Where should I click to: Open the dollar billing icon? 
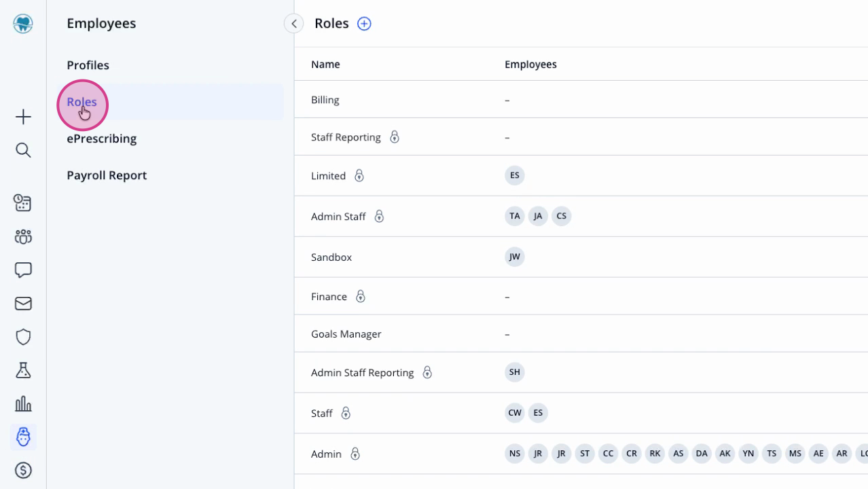(23, 470)
